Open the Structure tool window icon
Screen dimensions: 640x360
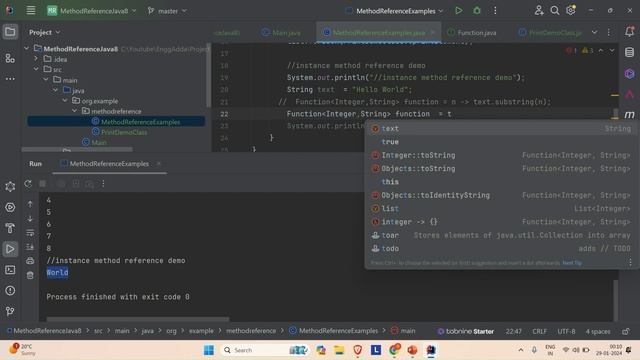(10, 58)
